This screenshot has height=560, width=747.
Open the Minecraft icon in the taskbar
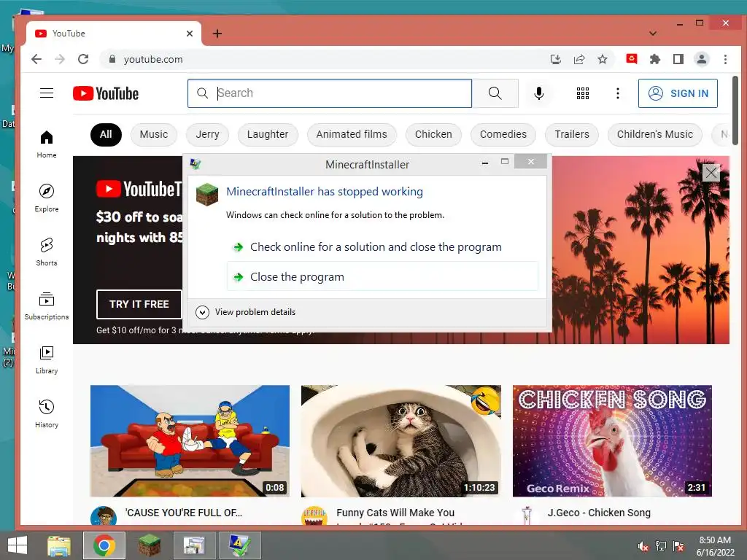coord(149,545)
